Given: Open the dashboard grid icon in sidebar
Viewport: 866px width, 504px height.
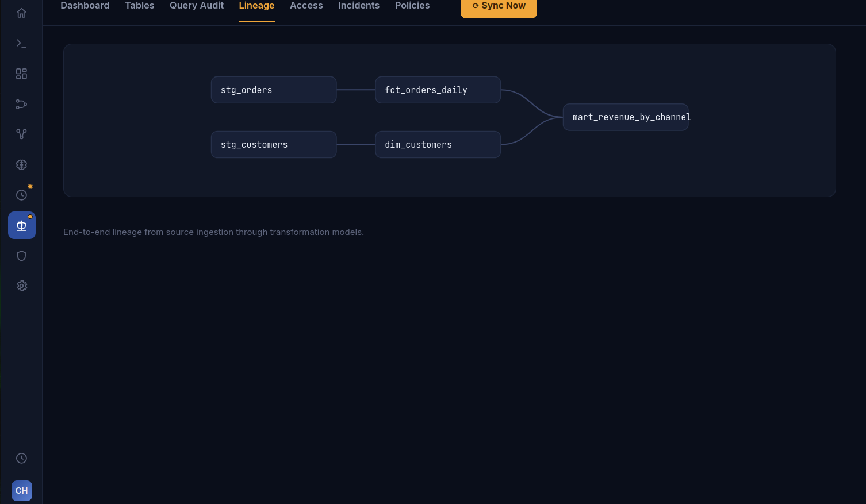Looking at the screenshot, I should click(x=21, y=74).
